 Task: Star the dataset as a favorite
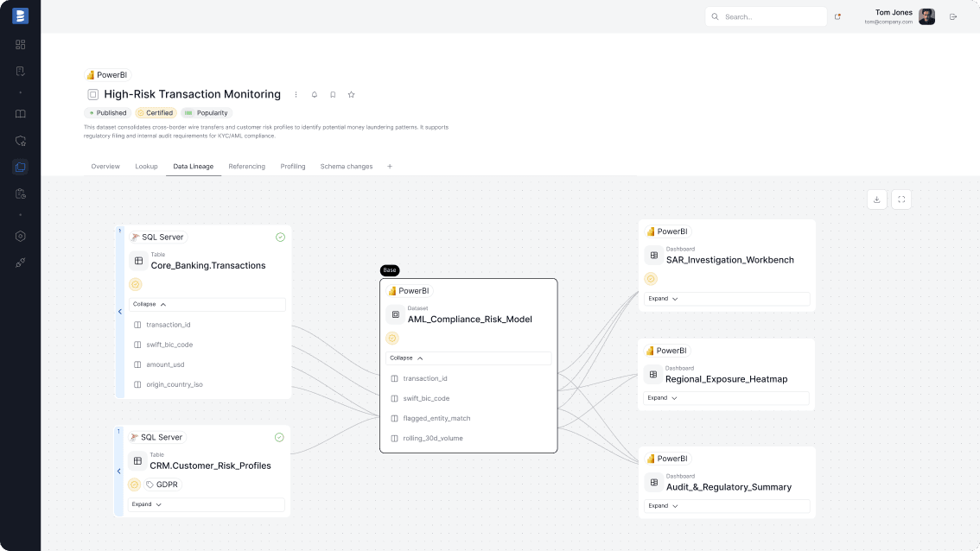pos(351,94)
